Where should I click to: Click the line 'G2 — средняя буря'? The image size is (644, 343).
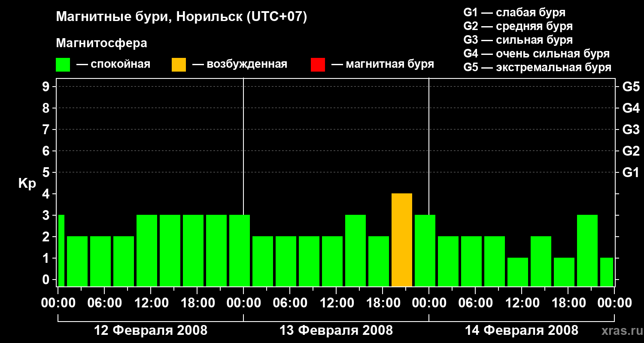coord(518,26)
